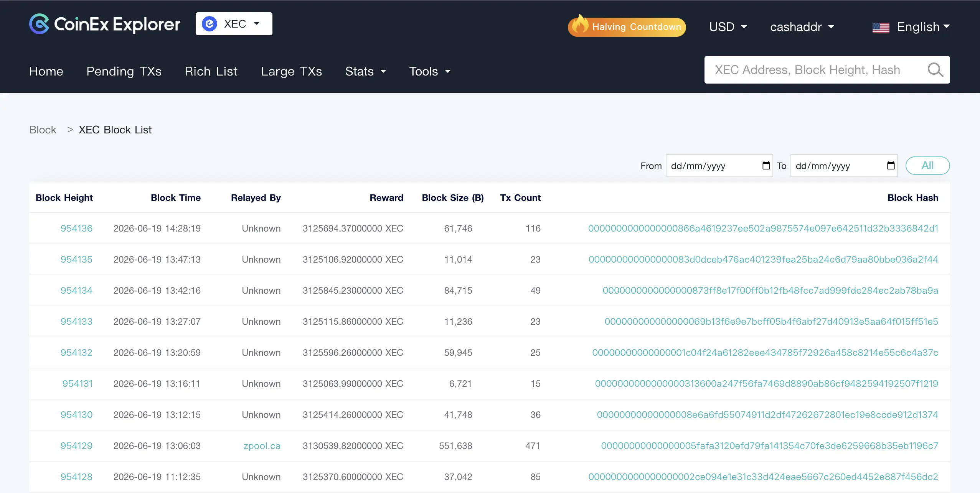This screenshot has width=980, height=493.
Task: Click the Block Size (B) column header
Action: 453,198
